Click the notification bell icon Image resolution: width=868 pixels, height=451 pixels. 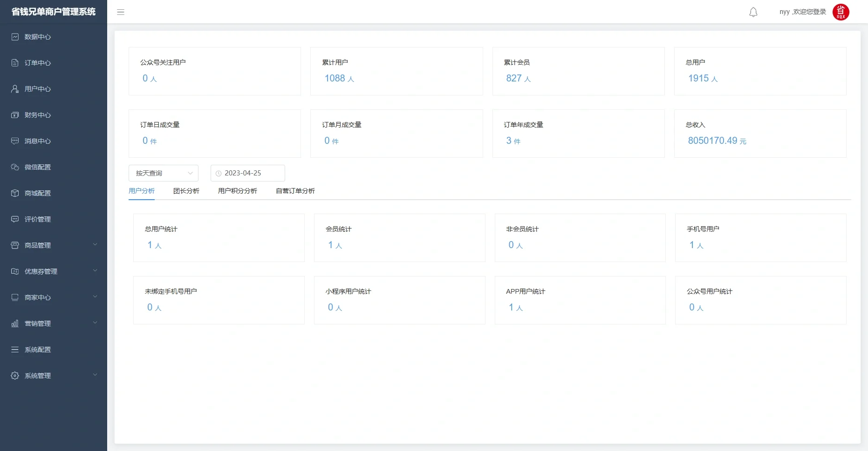tap(753, 12)
